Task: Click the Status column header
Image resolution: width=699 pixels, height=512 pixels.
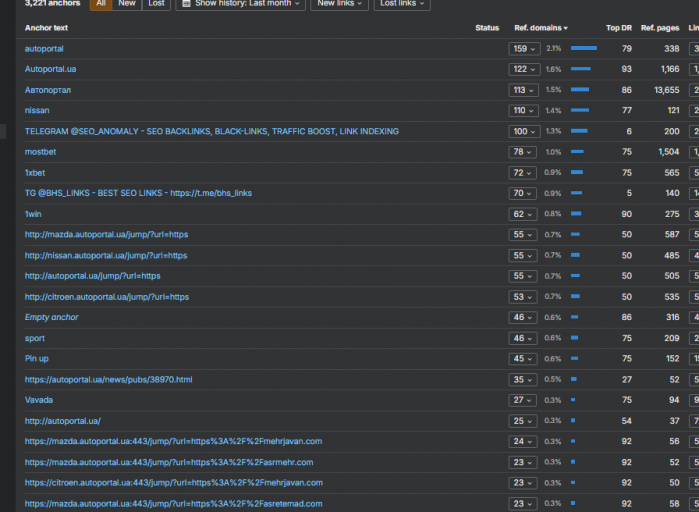Action: coord(487,28)
